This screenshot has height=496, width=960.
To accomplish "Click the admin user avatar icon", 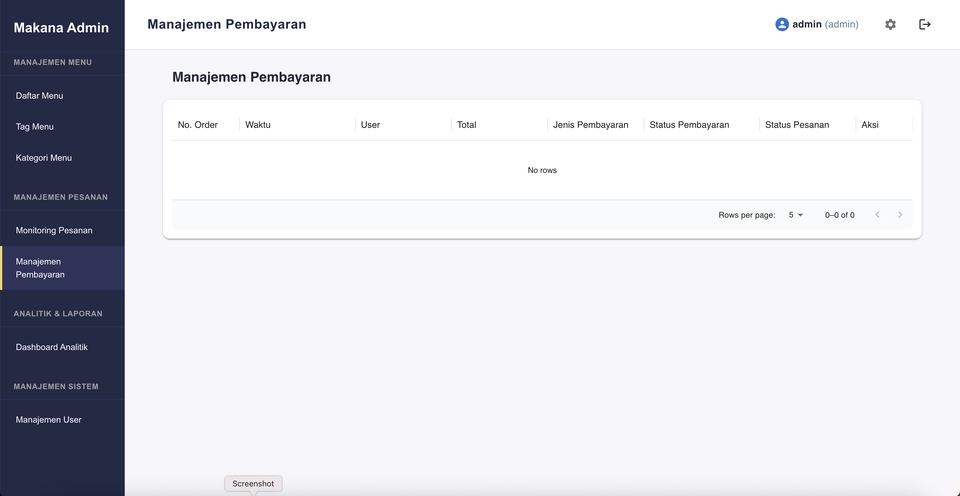I will [x=782, y=24].
